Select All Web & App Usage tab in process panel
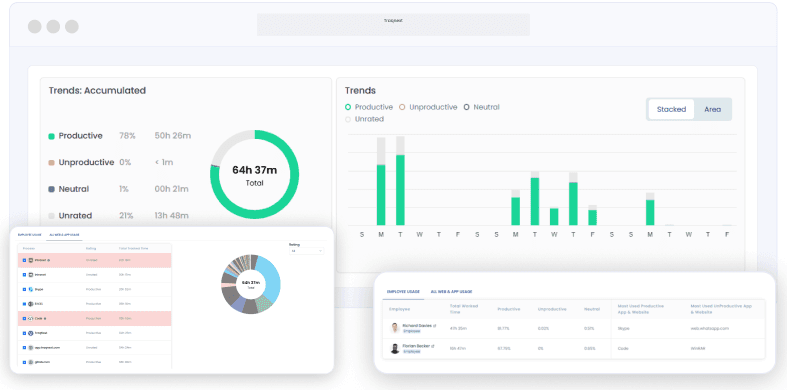787x390 pixels. point(64,234)
